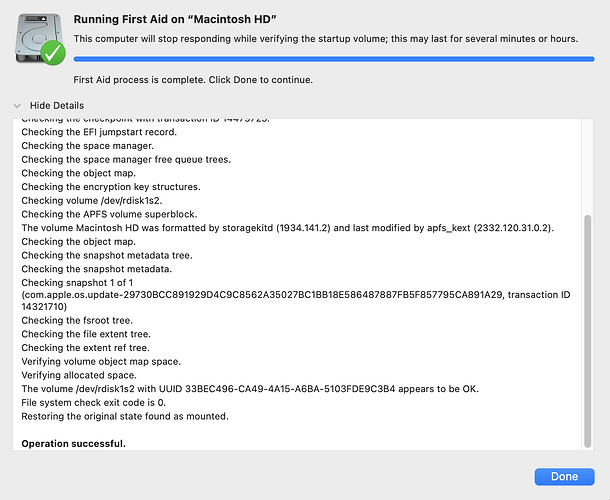Image resolution: width=610 pixels, height=500 pixels.
Task: Click line about volume formatted by storagekitd
Action: tap(287, 228)
